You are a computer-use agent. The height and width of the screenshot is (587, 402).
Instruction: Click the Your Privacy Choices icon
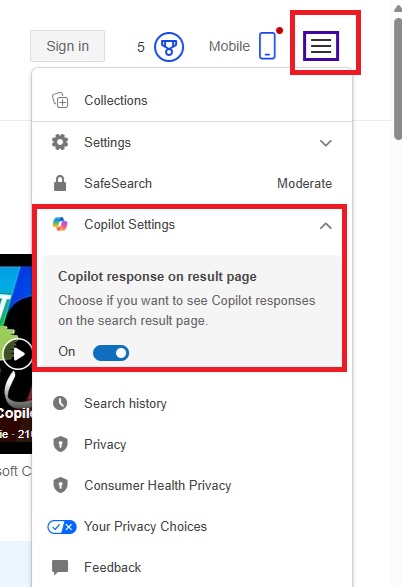pyautogui.click(x=62, y=527)
